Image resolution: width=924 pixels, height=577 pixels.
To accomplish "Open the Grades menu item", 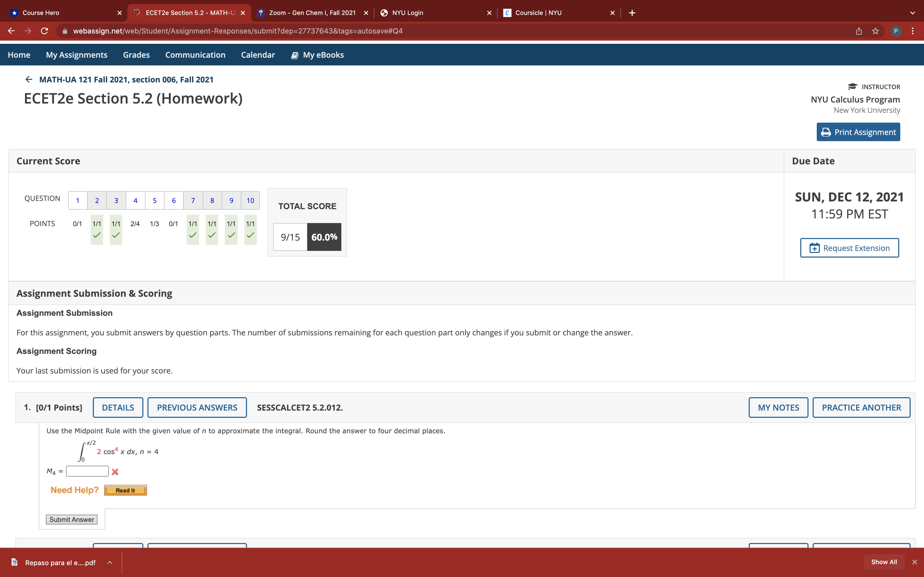I will [x=136, y=55].
